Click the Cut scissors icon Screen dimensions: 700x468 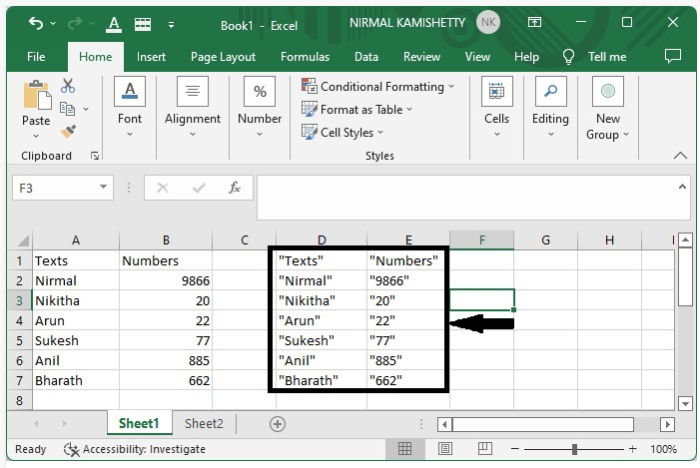tap(68, 86)
